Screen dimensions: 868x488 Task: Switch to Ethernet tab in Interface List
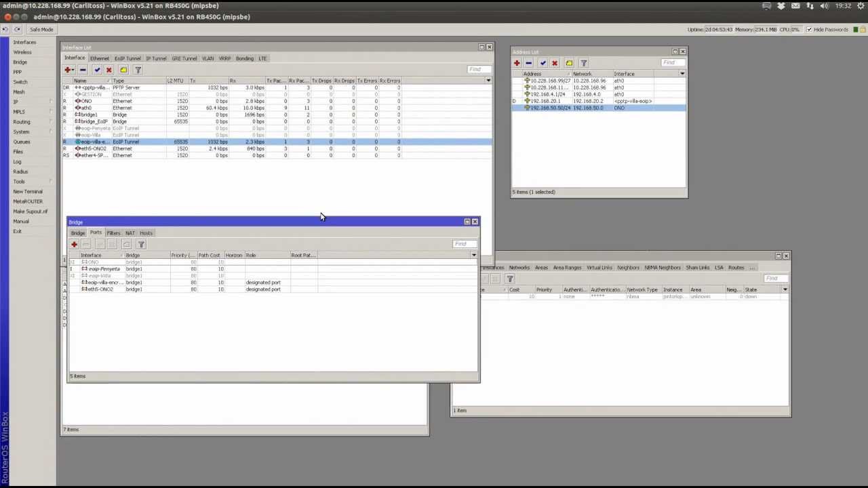[x=99, y=58]
